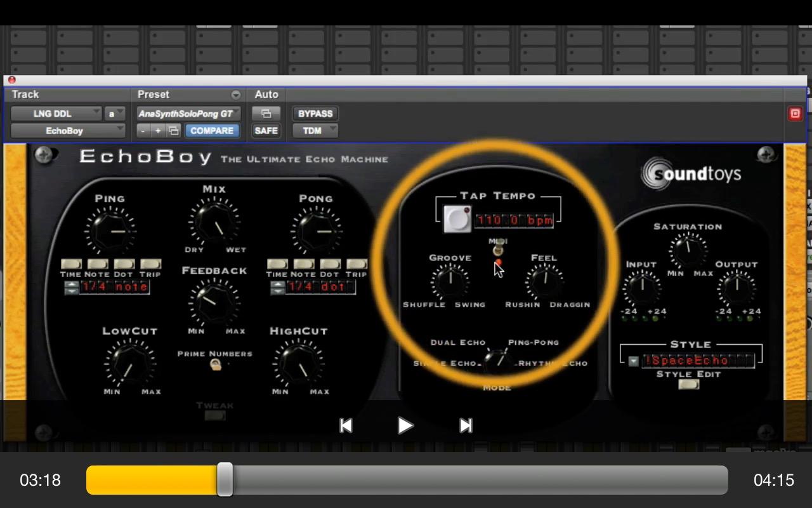
Task: Enable the Pong Trip button
Action: (x=357, y=264)
